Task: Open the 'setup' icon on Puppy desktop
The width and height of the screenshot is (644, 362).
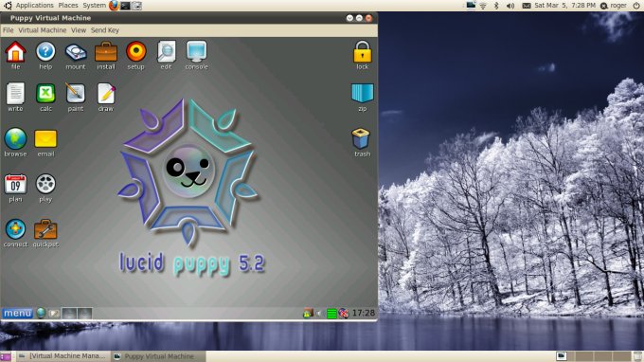Action: point(136,51)
